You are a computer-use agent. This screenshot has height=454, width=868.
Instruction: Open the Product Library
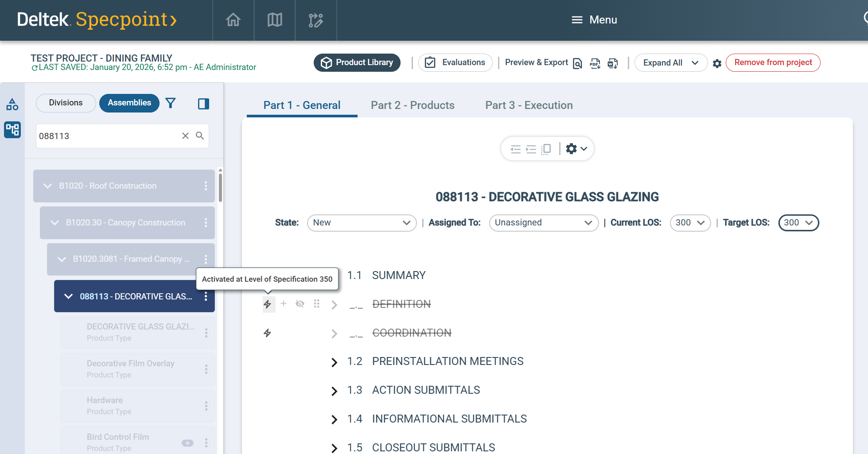click(x=357, y=62)
